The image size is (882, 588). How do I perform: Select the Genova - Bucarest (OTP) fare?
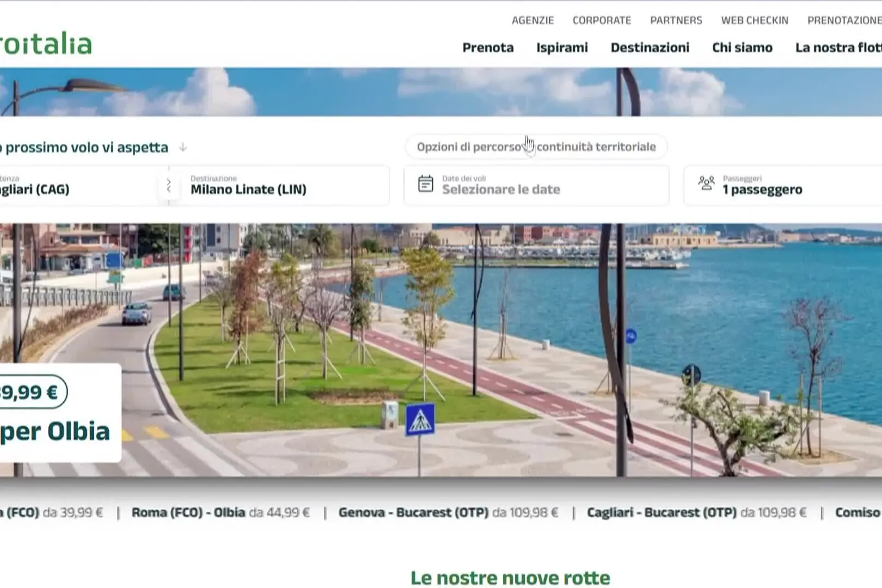[448, 512]
